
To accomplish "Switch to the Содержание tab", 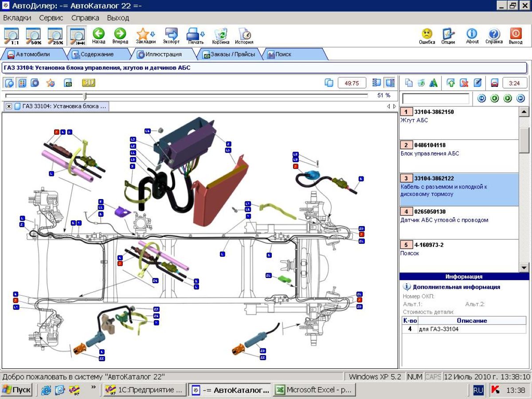I will pos(97,55).
